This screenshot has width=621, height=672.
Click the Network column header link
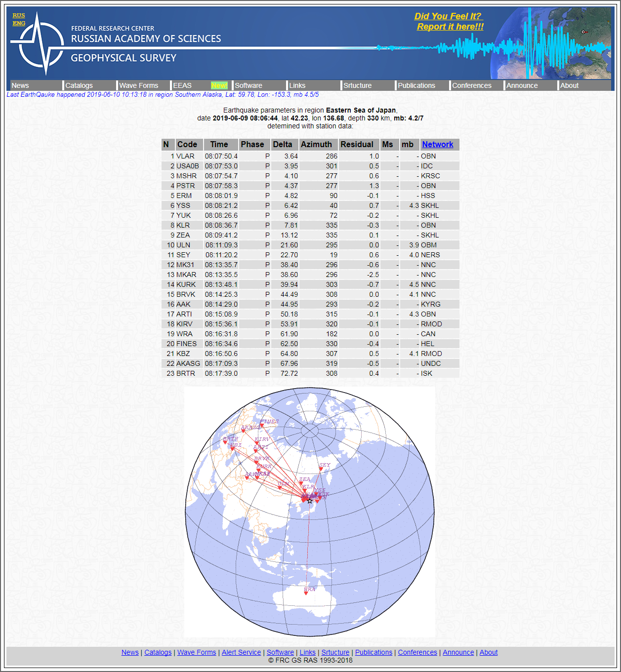[x=437, y=144]
